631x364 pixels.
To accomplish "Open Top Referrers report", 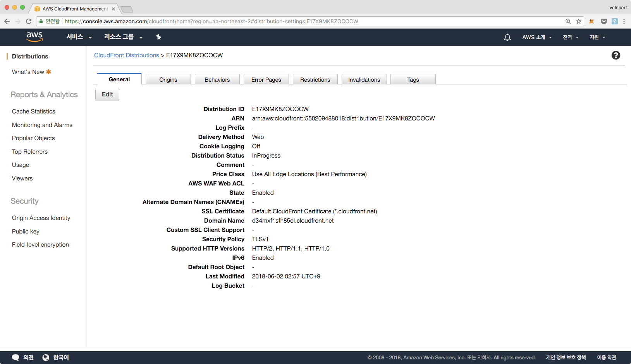I will tap(30, 152).
